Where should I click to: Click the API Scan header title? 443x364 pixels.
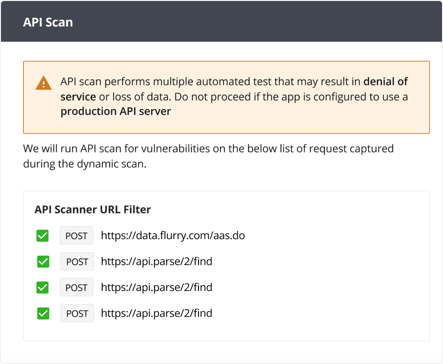[x=48, y=22]
